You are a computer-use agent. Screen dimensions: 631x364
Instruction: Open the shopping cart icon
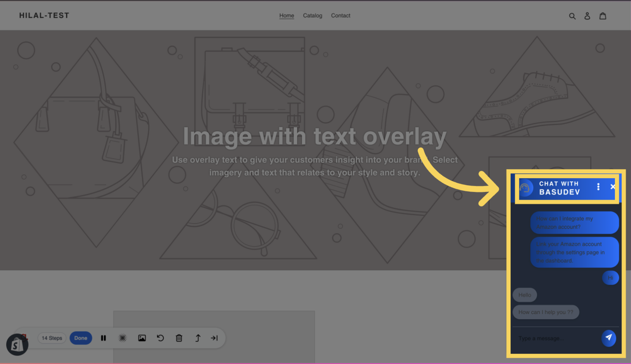(602, 16)
